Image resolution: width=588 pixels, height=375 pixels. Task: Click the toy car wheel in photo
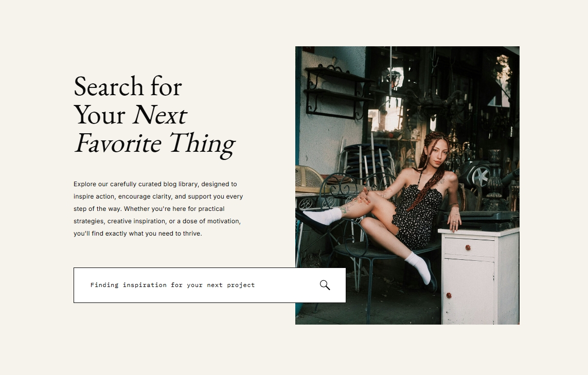point(481,175)
